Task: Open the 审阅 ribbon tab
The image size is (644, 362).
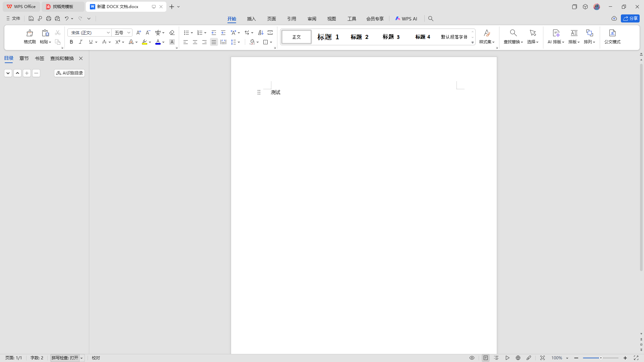Action: click(x=312, y=19)
